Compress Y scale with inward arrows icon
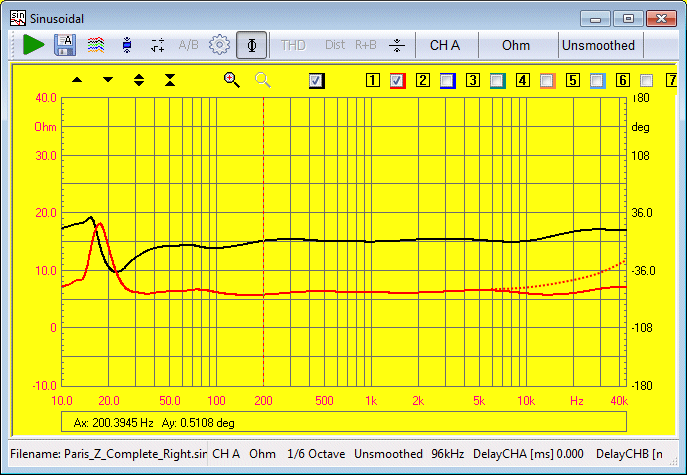Image resolution: width=687 pixels, height=475 pixels. pos(170,80)
